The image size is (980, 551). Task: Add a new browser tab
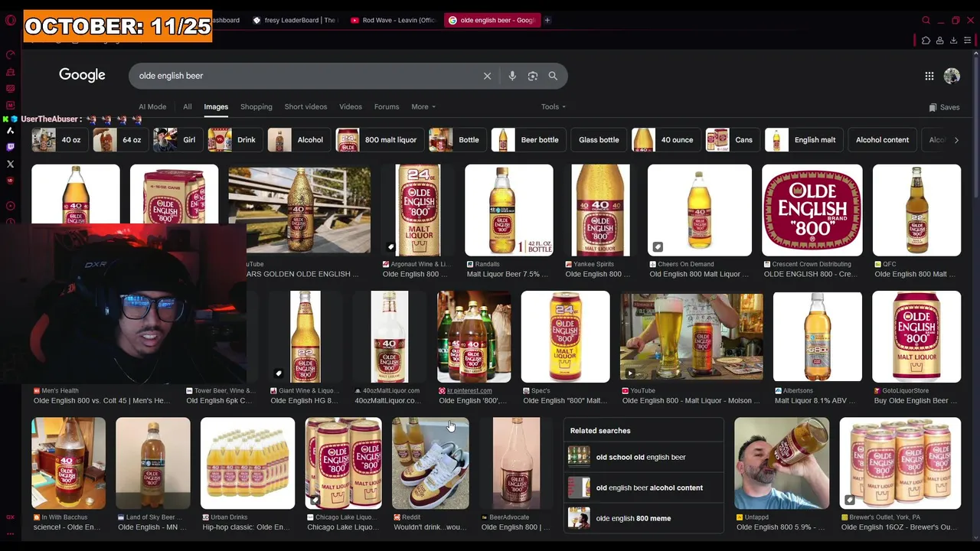point(547,20)
